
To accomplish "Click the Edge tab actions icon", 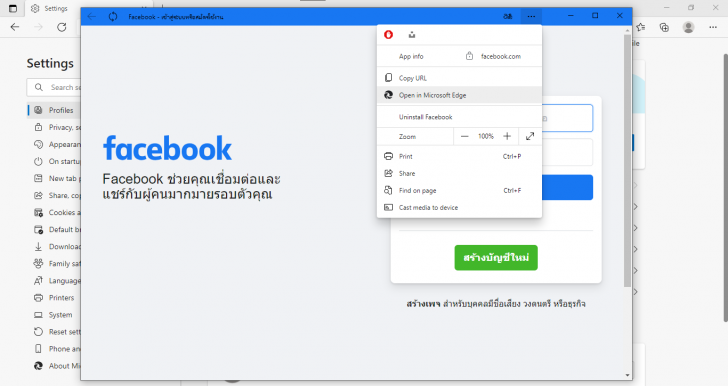I will (13, 8).
